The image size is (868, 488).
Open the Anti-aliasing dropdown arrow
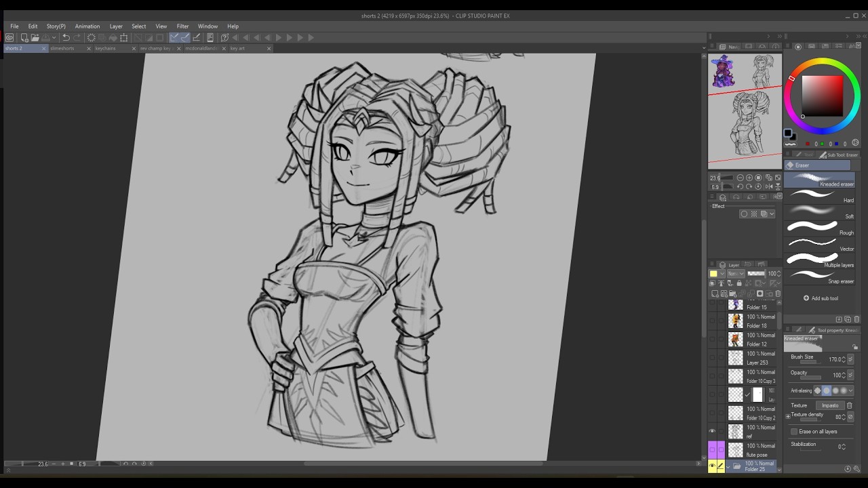click(x=850, y=390)
